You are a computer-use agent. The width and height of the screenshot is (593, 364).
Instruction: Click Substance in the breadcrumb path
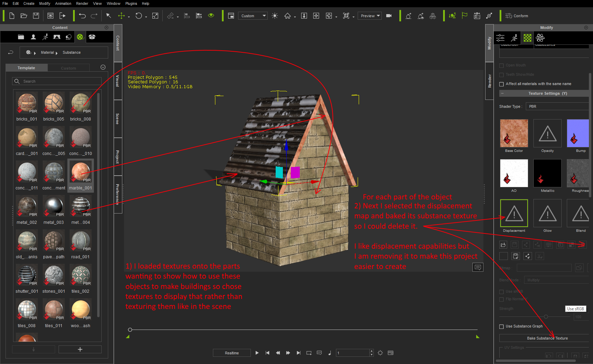coord(72,52)
